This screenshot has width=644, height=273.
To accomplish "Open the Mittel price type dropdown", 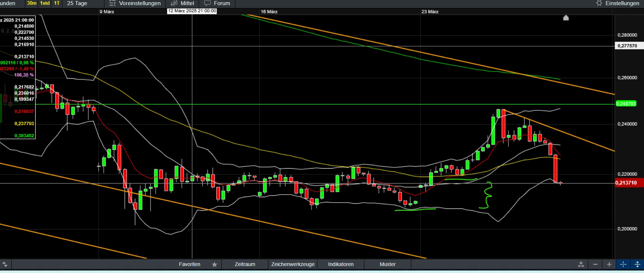I will pos(187,3).
